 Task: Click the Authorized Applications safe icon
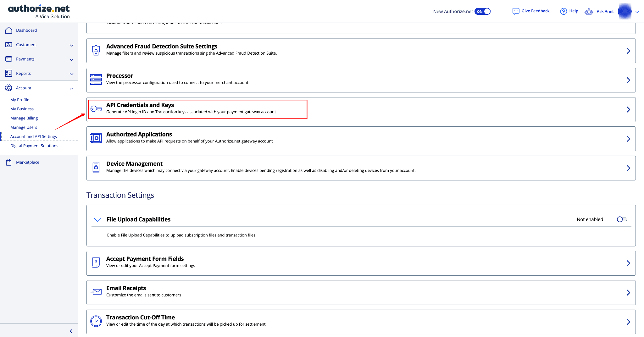(96, 138)
